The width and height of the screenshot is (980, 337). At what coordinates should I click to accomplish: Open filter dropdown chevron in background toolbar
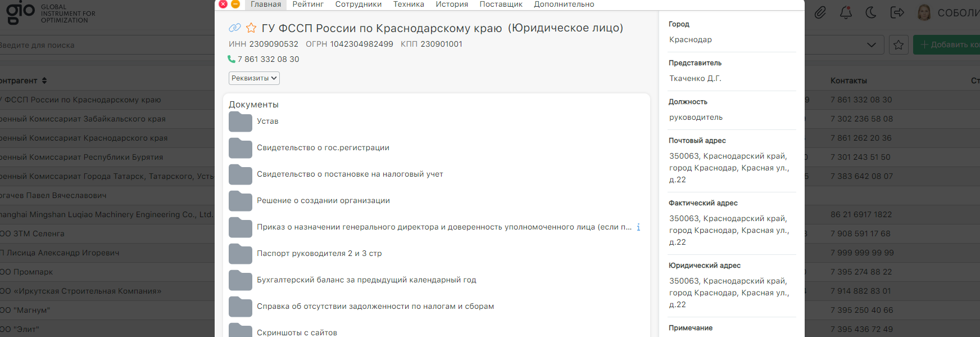point(872,45)
